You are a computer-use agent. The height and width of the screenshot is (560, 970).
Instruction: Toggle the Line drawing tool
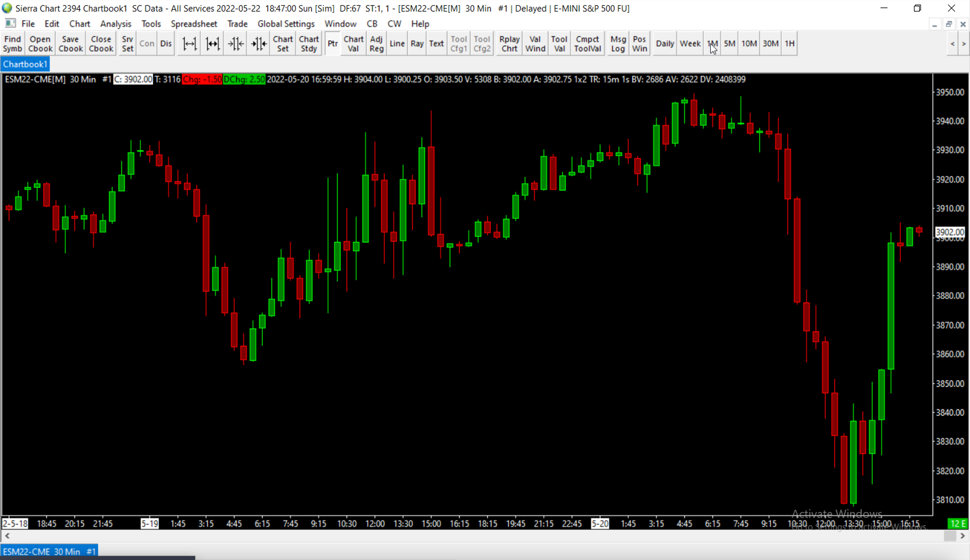click(x=397, y=44)
